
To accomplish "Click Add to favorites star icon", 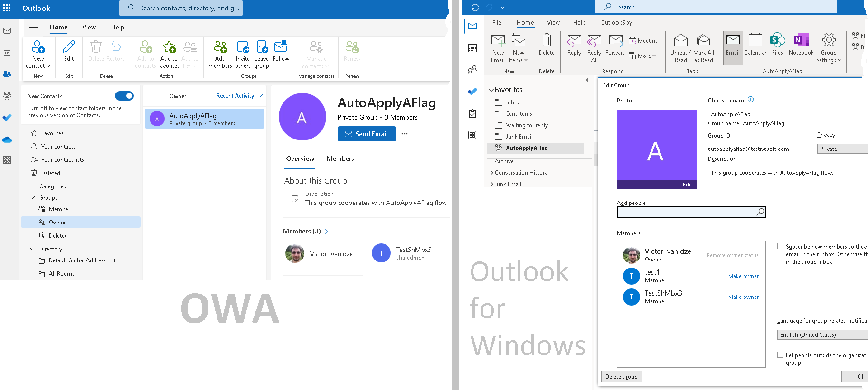I will 169,47.
